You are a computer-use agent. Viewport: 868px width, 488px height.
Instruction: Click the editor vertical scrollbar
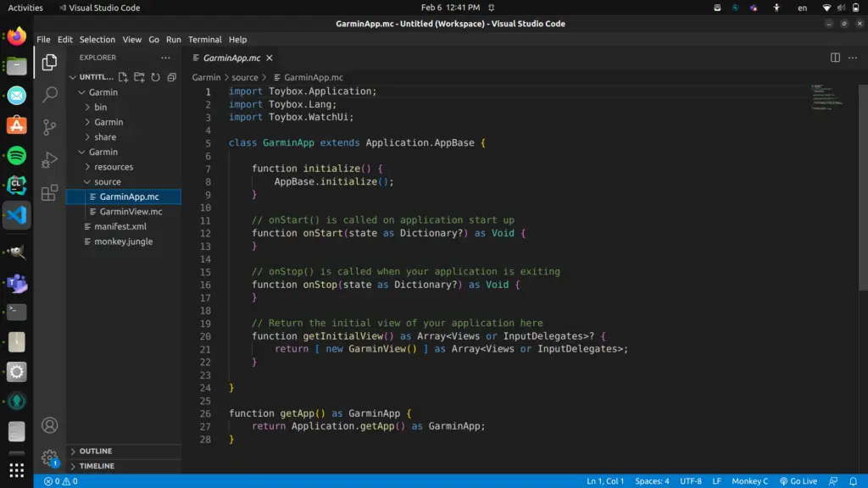click(x=863, y=188)
